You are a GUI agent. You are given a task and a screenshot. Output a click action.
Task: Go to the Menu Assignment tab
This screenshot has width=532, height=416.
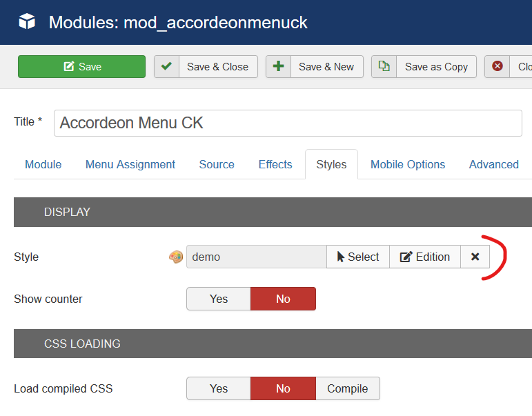[x=130, y=165]
